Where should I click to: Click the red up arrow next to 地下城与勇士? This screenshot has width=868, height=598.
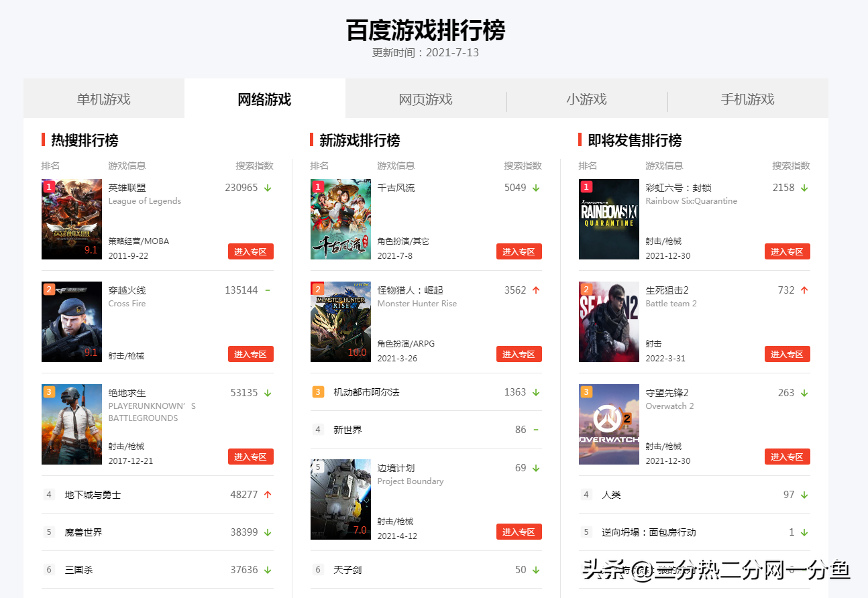pos(268,495)
